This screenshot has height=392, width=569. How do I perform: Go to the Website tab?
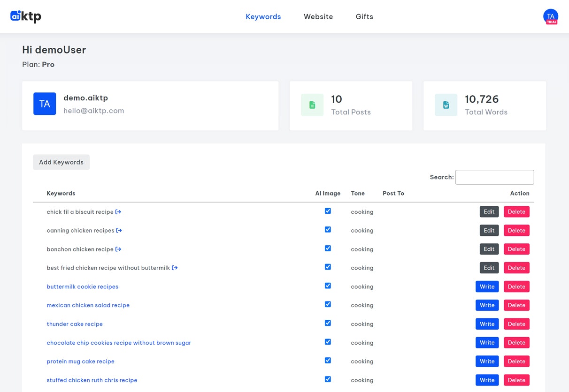pos(318,17)
